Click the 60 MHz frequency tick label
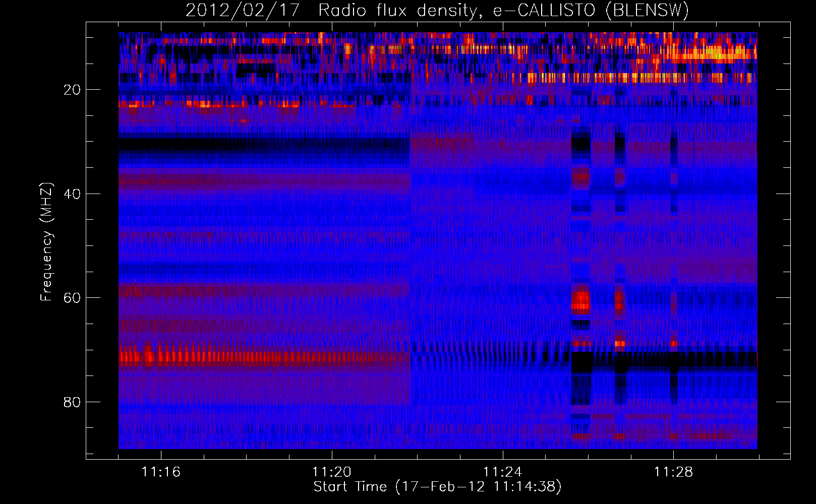 pos(72,298)
